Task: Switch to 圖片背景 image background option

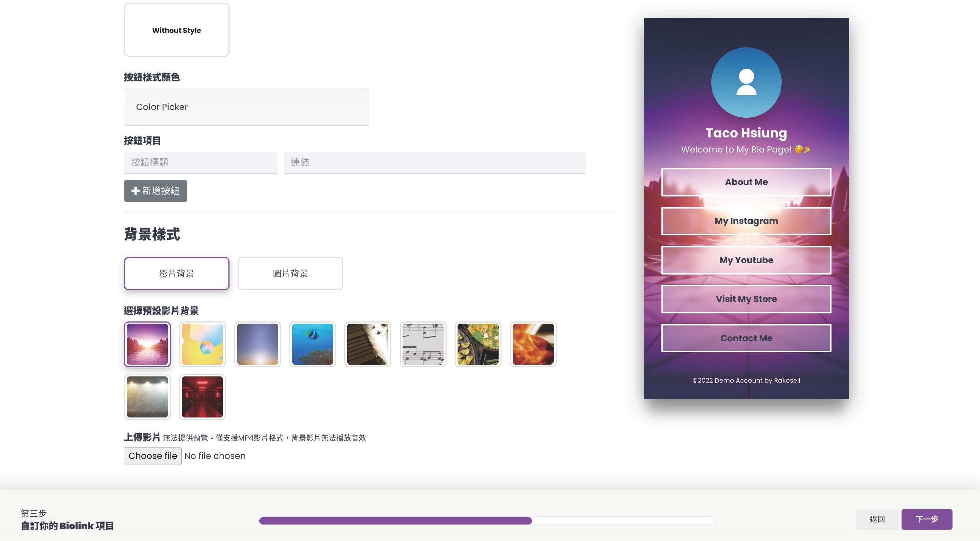Action: [290, 273]
